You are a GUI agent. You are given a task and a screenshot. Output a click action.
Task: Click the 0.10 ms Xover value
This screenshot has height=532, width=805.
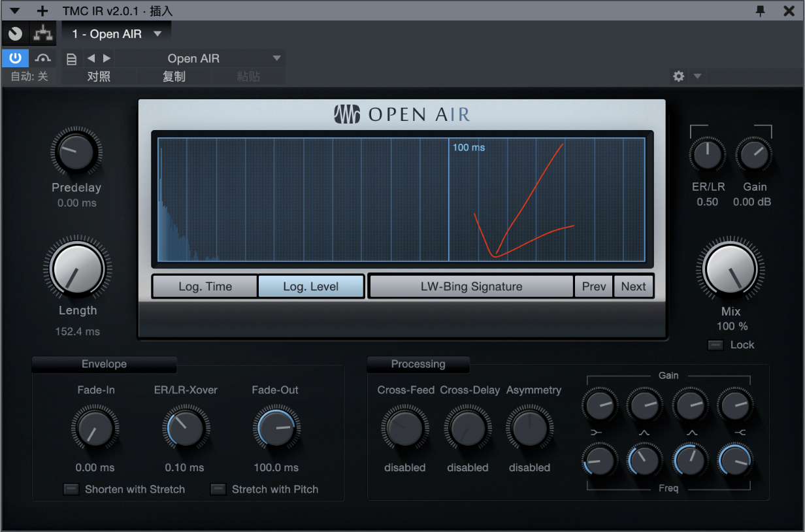click(x=185, y=467)
